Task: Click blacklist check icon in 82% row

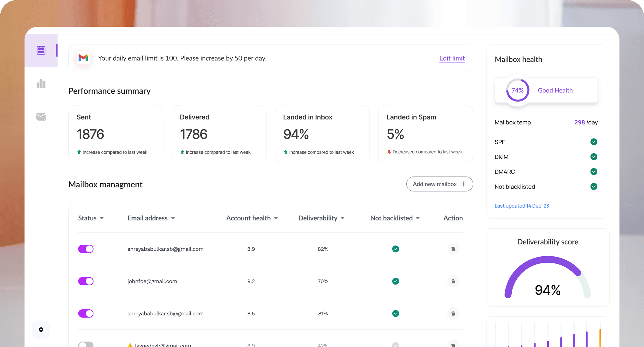Action: [x=396, y=249]
